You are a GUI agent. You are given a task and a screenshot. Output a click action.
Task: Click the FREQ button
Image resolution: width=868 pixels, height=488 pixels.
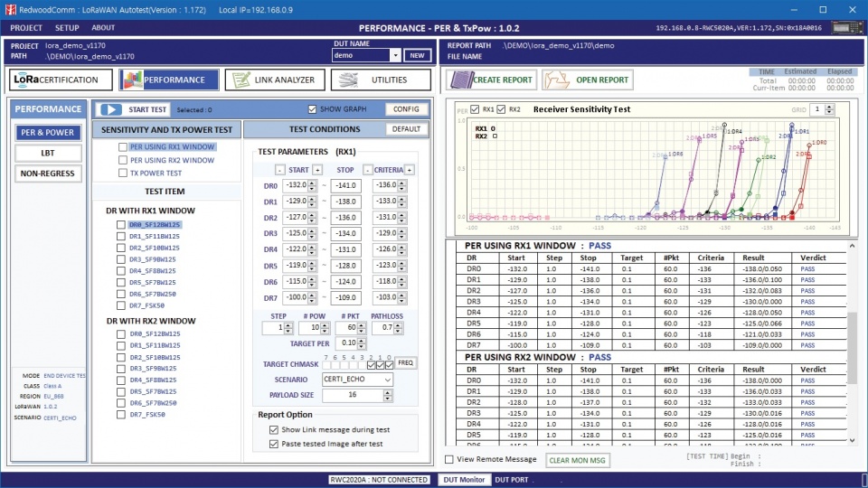coord(406,363)
